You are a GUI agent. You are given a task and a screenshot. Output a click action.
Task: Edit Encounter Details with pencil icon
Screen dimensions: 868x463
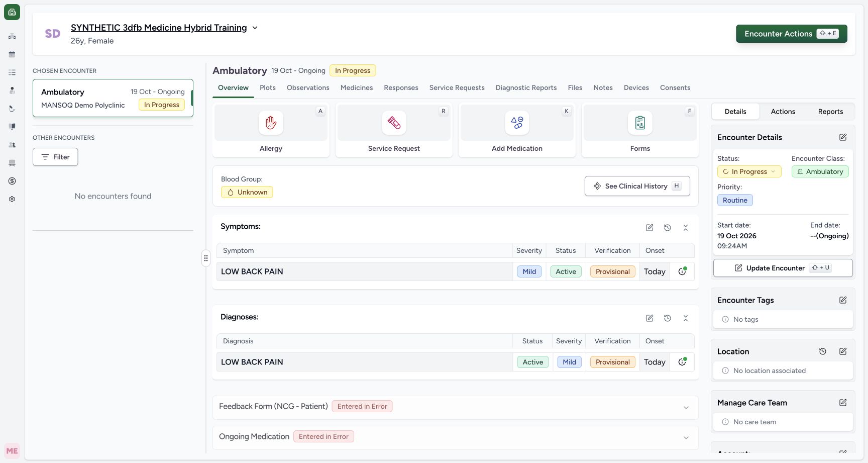[843, 137]
